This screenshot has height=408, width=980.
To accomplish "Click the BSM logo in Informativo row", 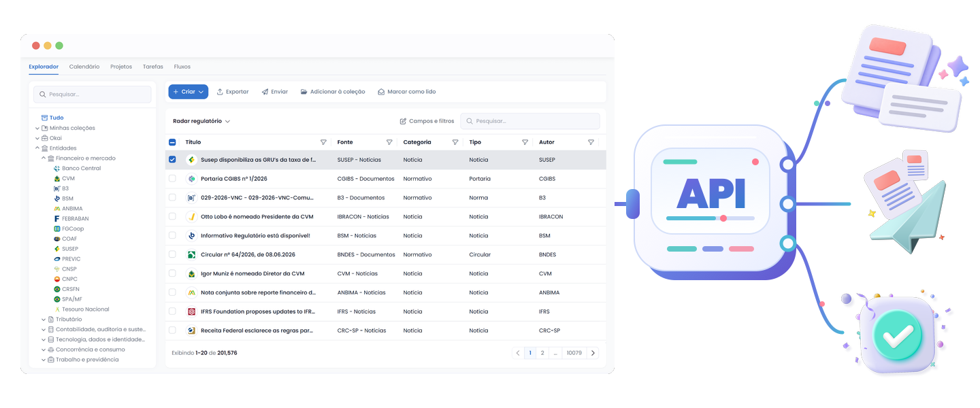I will point(191,236).
